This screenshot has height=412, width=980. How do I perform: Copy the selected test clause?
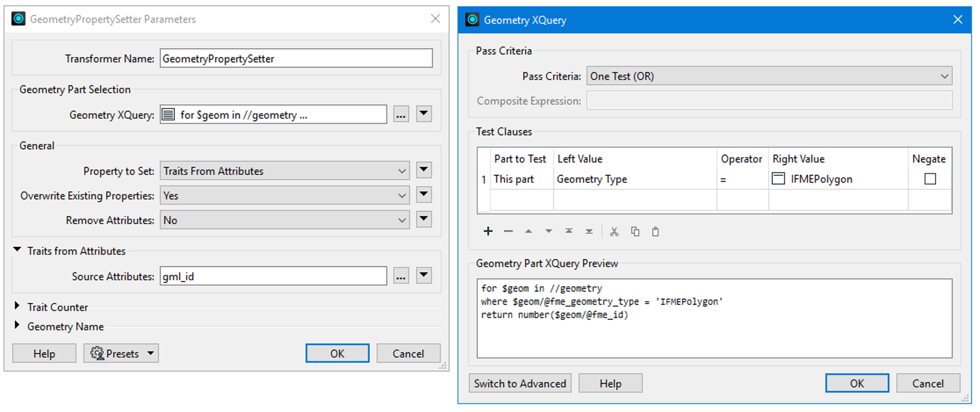(635, 231)
